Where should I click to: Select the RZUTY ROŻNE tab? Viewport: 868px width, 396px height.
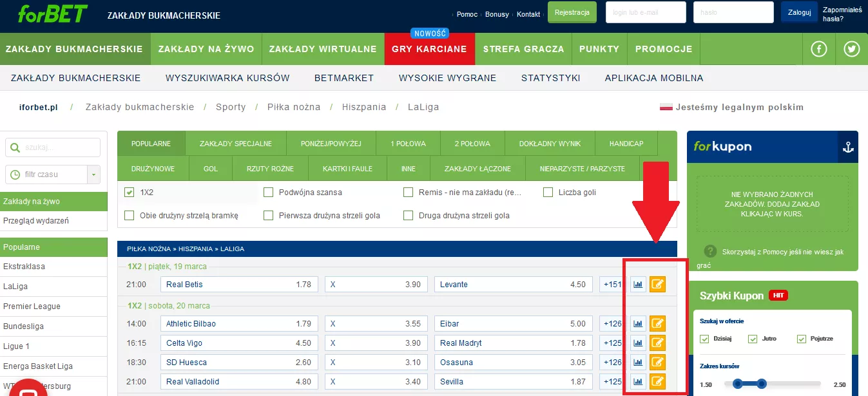click(x=270, y=169)
